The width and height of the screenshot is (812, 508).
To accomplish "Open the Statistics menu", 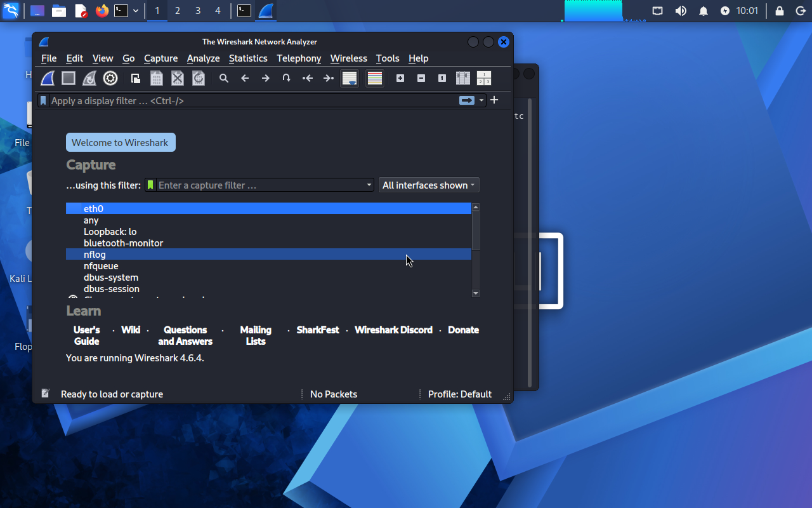I will [x=247, y=58].
